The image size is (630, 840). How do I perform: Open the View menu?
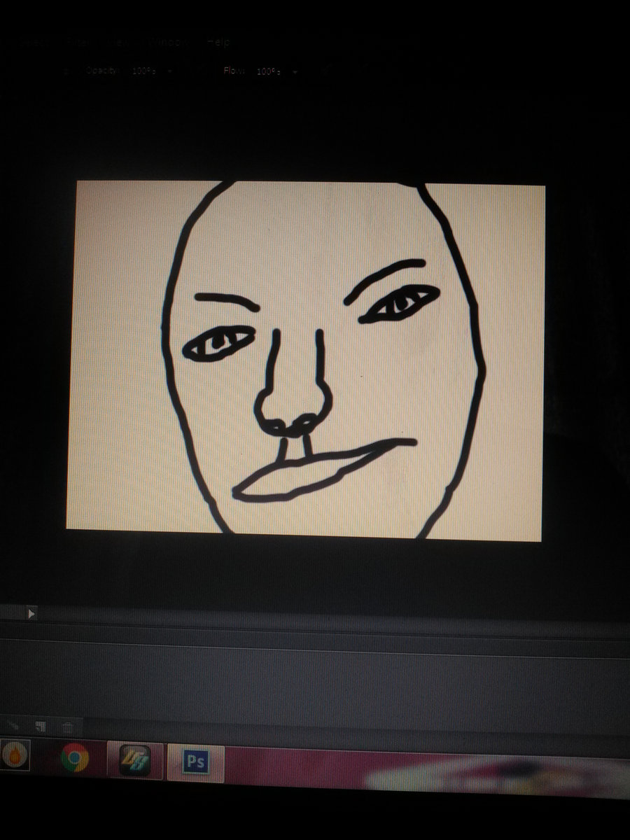[120, 42]
